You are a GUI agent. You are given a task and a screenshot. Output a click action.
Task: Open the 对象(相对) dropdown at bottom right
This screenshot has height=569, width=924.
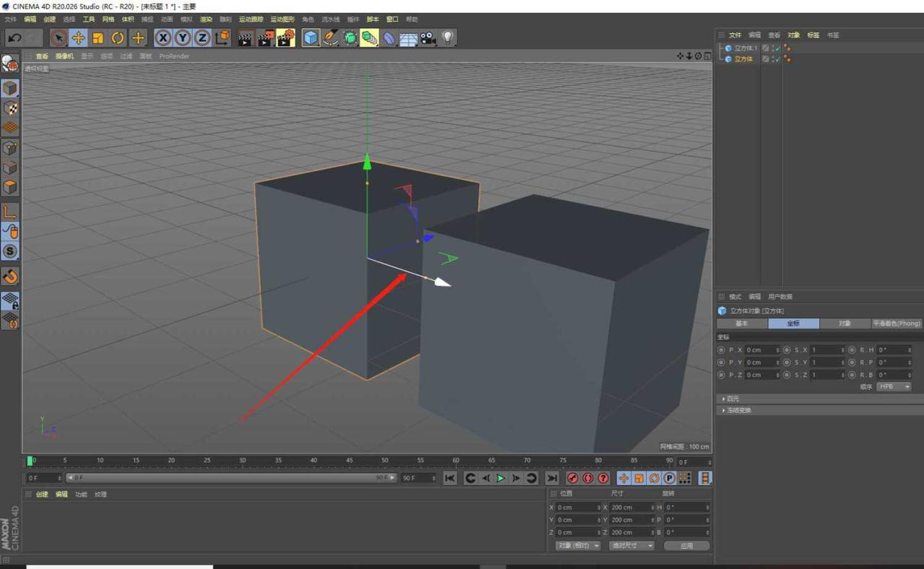click(x=576, y=545)
